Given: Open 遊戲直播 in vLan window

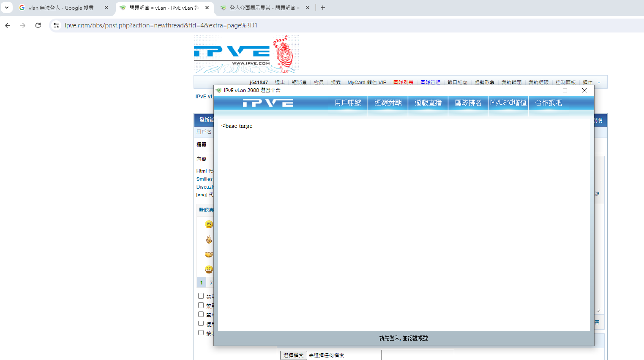Looking at the screenshot, I should click(428, 103).
